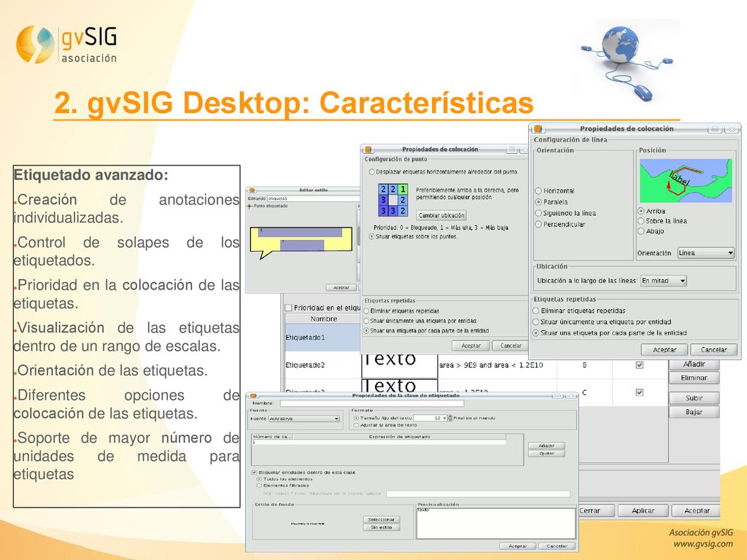Pick the white center cell of priority grid
This screenshot has width=747, height=560.
(393, 200)
